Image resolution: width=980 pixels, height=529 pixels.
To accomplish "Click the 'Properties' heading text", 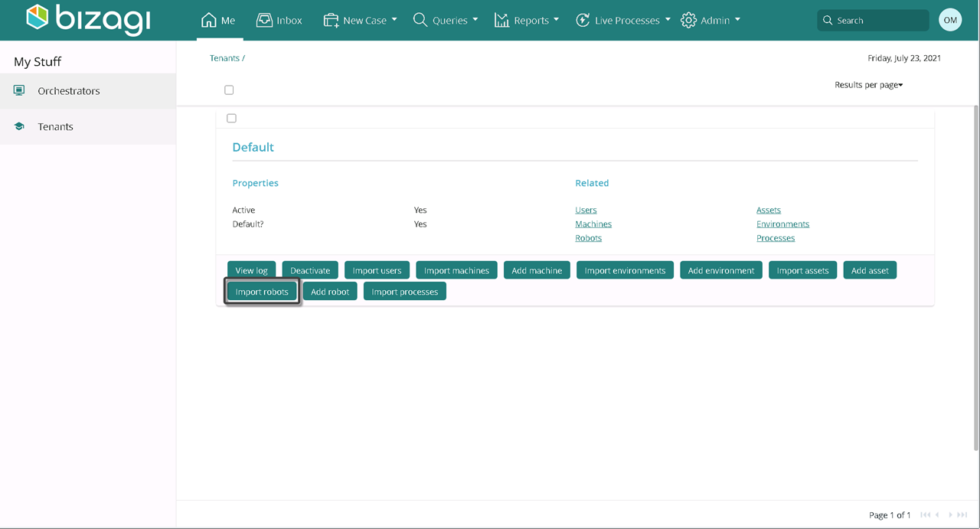I will (x=255, y=183).
